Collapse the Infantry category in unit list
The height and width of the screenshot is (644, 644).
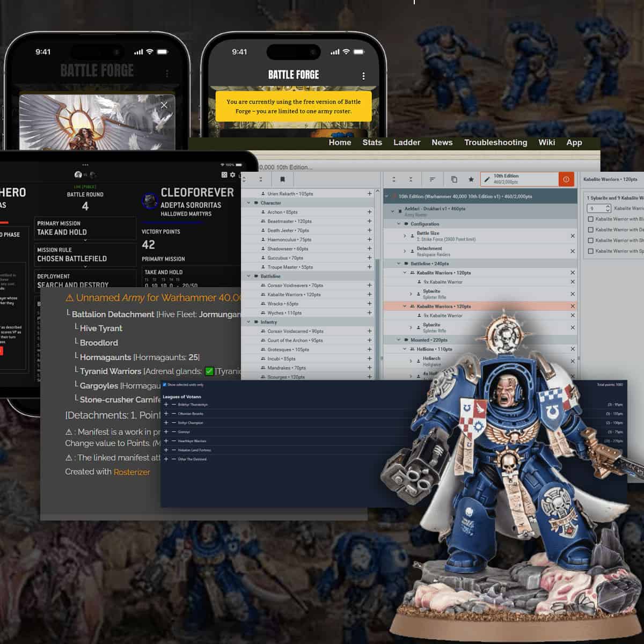tap(248, 322)
